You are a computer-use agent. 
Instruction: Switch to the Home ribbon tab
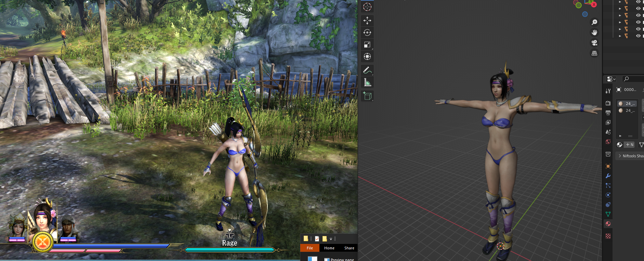(329, 248)
